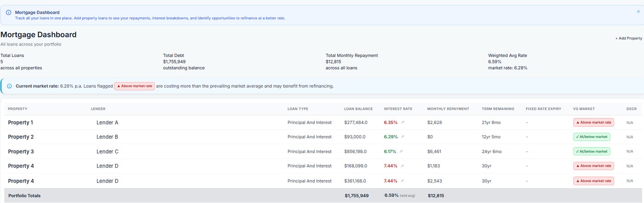This screenshot has width=644, height=203.
Task: Click the LOAN TYPE column header
Action: pos(298,109)
